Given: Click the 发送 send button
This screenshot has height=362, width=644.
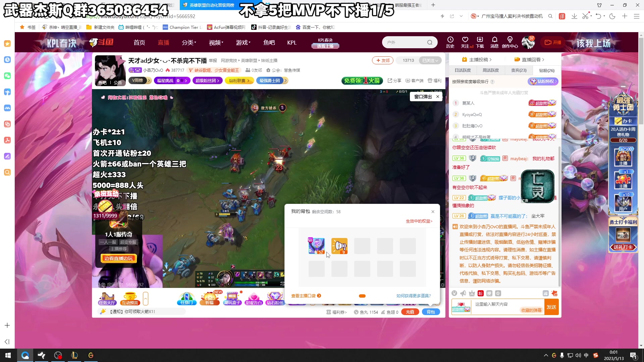Looking at the screenshot, I should click(x=551, y=307).
